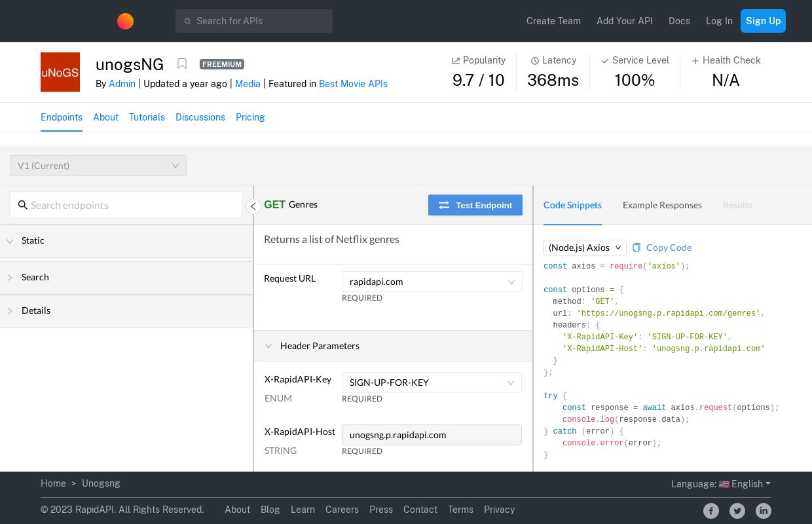
Task: Open the footer Blog link
Action: [270, 510]
